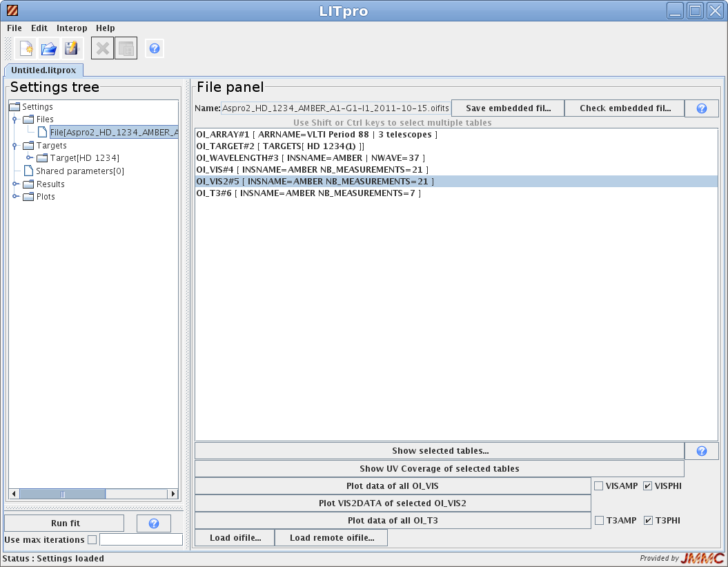This screenshot has width=728, height=567.
Task: Save settings with the disk toolbar icon
Action: [x=72, y=48]
